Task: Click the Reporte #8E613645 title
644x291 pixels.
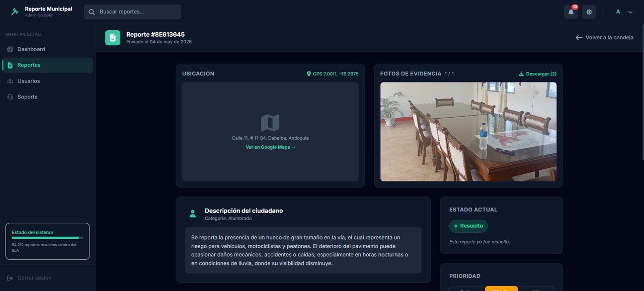Action: (155, 35)
